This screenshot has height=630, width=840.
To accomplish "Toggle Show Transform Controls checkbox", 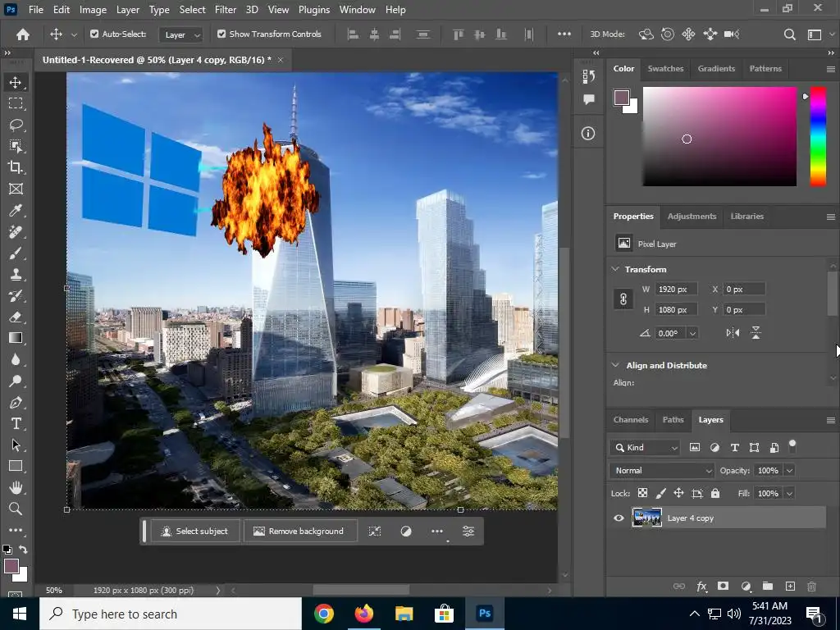I will pyautogui.click(x=221, y=34).
